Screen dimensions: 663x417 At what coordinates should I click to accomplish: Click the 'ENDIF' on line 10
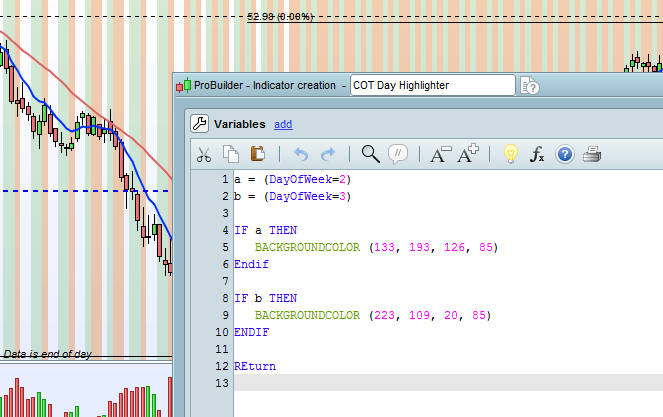[x=251, y=332]
